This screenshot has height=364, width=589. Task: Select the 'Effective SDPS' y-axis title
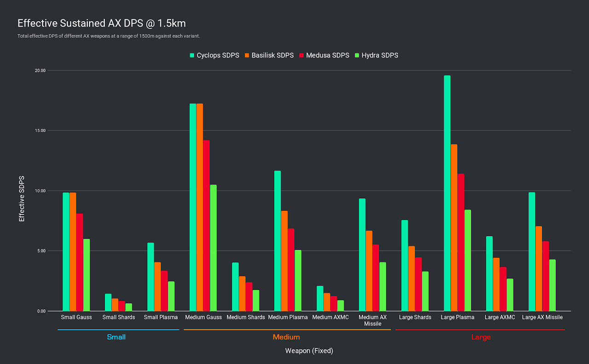pos(22,198)
